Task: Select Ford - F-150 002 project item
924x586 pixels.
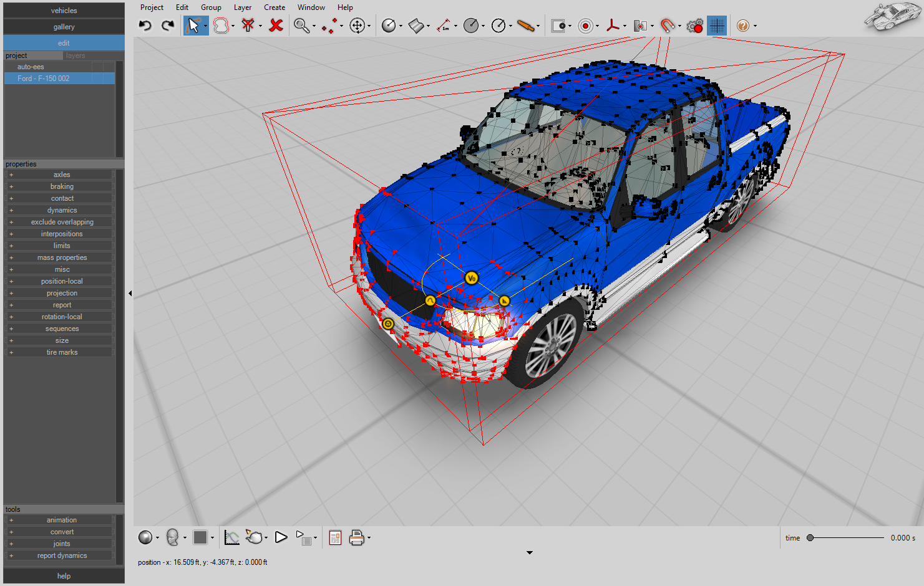Action: click(x=59, y=79)
